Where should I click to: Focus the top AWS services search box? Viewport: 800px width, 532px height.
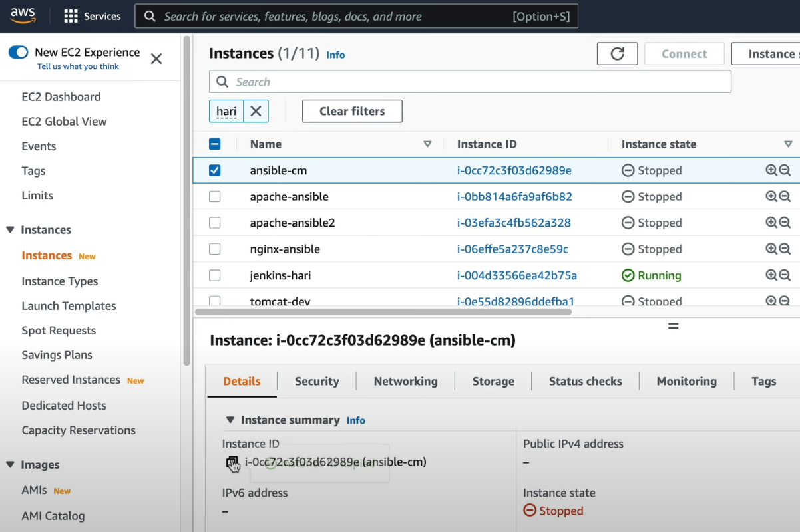pyautogui.click(x=356, y=17)
